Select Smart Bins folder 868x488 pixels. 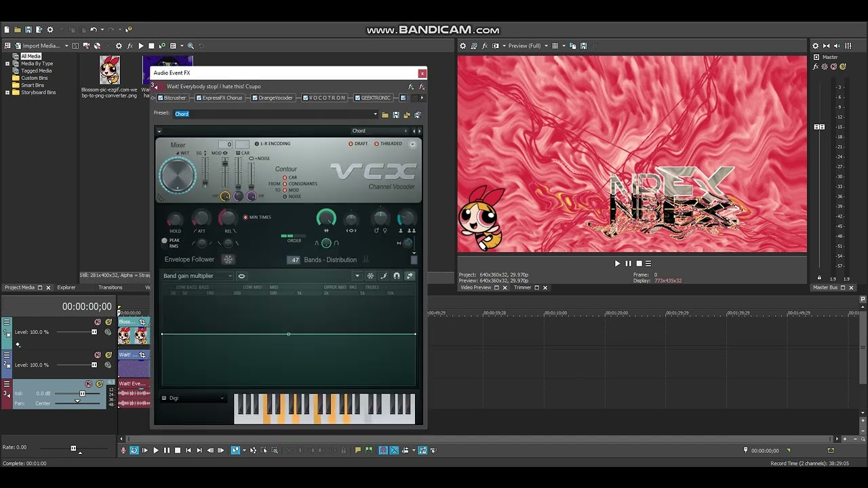tap(33, 85)
